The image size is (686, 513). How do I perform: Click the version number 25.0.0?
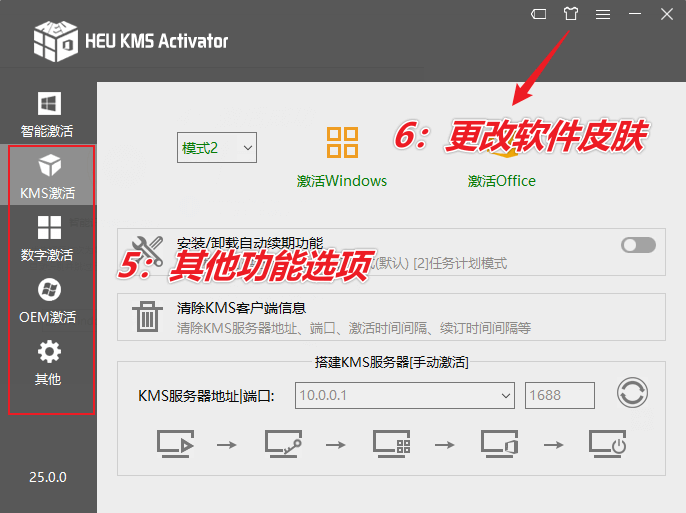click(x=48, y=477)
